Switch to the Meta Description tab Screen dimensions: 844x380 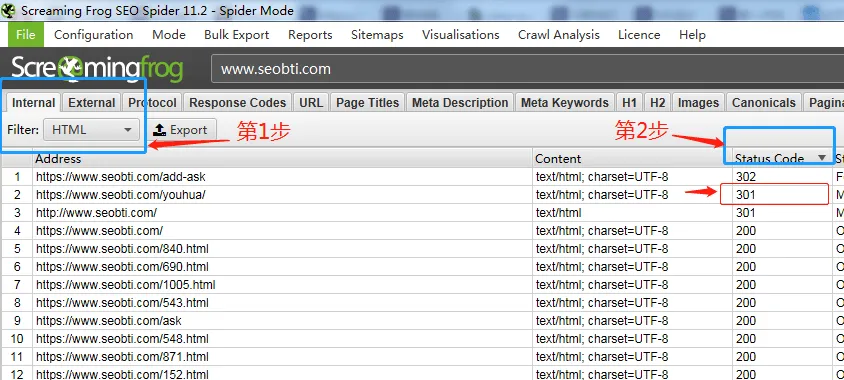click(x=460, y=102)
